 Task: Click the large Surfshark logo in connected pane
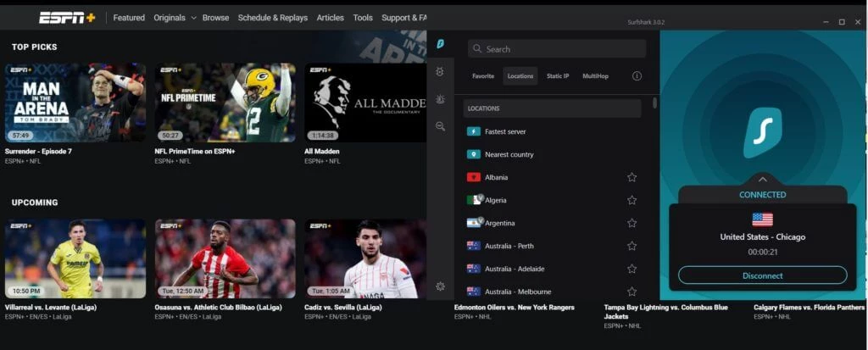pos(762,133)
